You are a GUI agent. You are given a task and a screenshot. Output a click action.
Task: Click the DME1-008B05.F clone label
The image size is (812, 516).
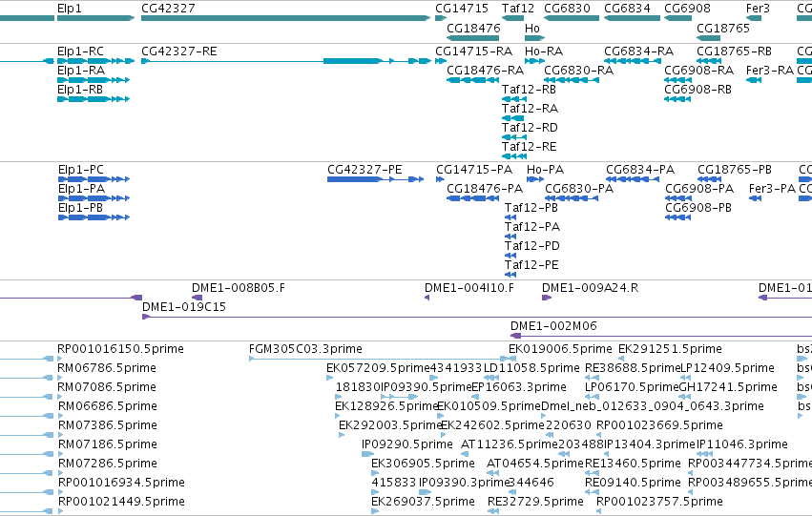pos(239,288)
